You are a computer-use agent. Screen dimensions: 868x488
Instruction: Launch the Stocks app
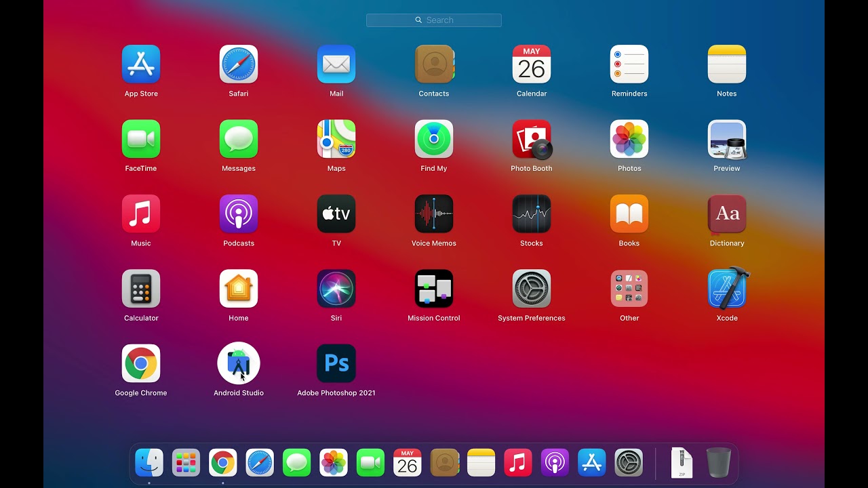coord(532,213)
